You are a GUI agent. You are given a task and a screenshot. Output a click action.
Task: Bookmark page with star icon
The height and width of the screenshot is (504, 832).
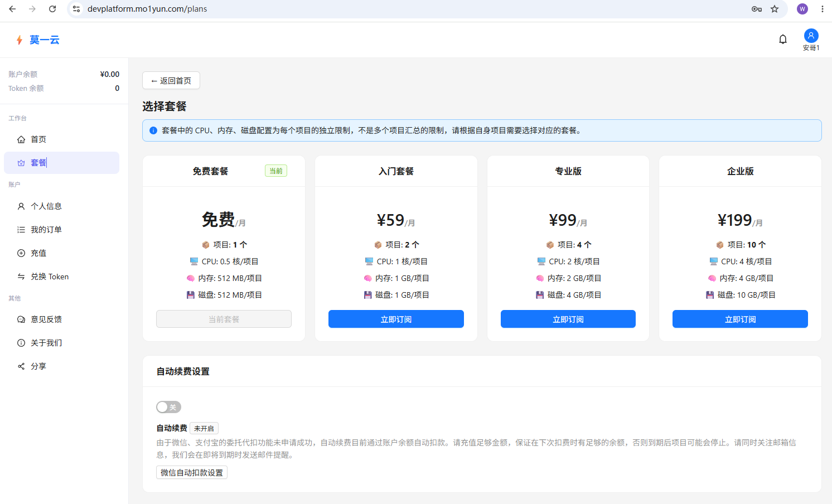tap(775, 9)
